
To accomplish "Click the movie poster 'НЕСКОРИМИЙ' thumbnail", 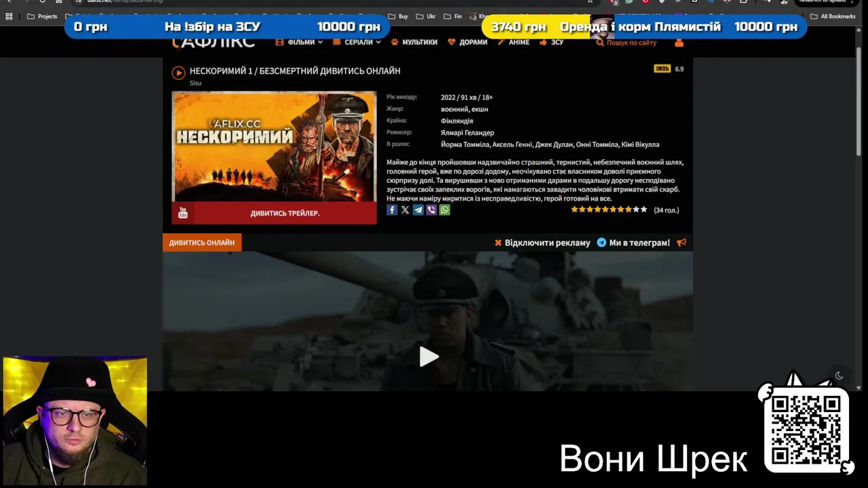I will point(274,146).
